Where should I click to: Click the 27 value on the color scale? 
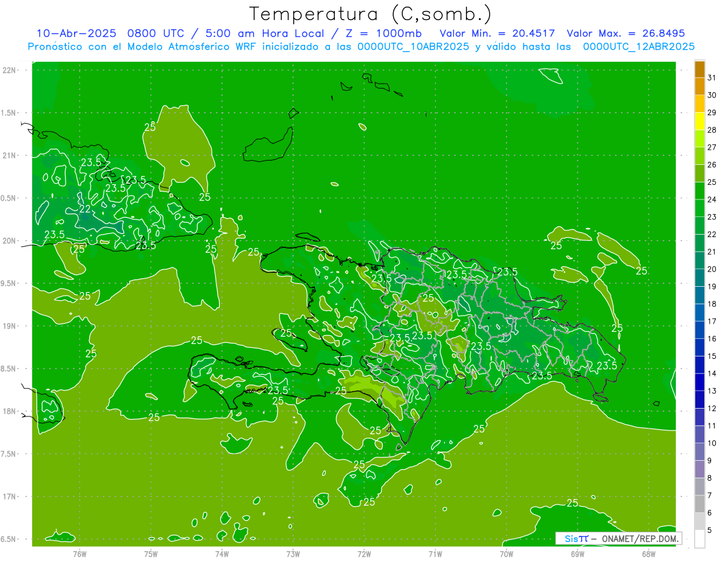[x=712, y=147]
